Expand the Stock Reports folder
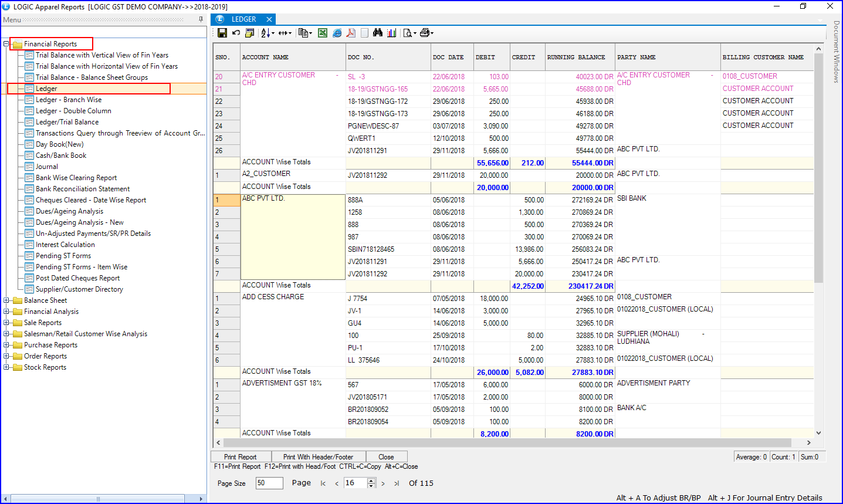843x504 pixels. click(x=6, y=367)
